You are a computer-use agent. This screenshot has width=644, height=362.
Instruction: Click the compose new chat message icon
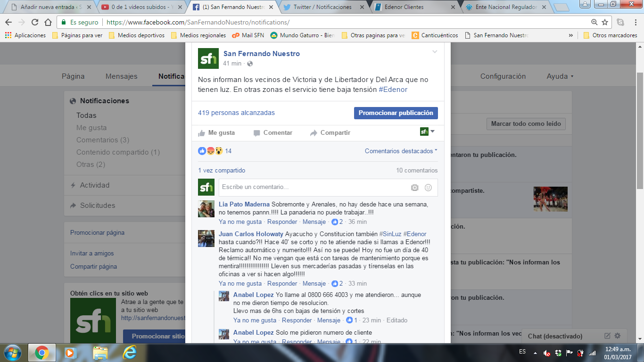[x=607, y=336]
